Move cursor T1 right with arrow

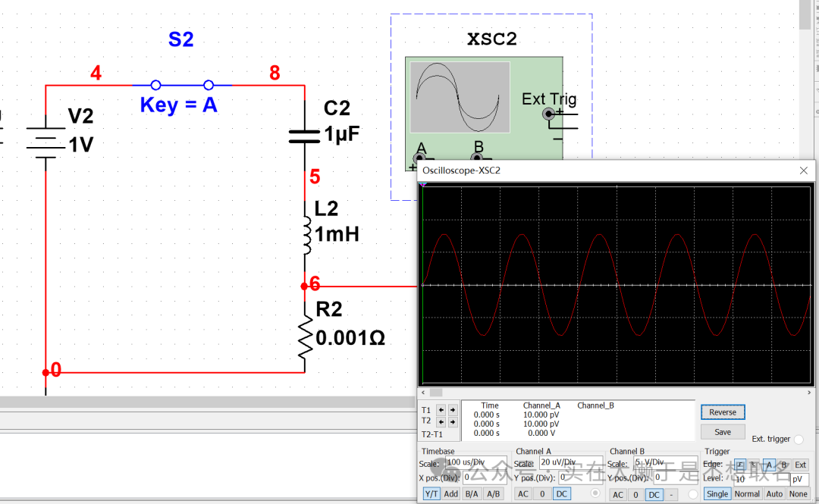pyautogui.click(x=453, y=410)
